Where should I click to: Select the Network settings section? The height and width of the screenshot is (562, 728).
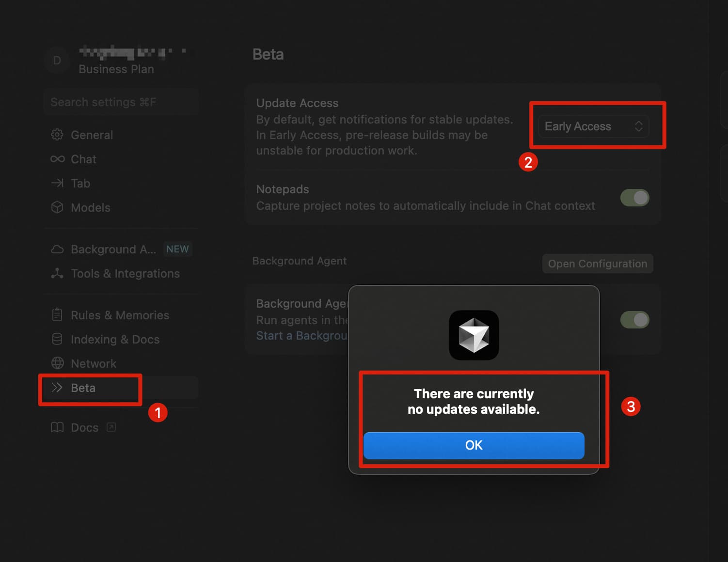click(x=121, y=363)
